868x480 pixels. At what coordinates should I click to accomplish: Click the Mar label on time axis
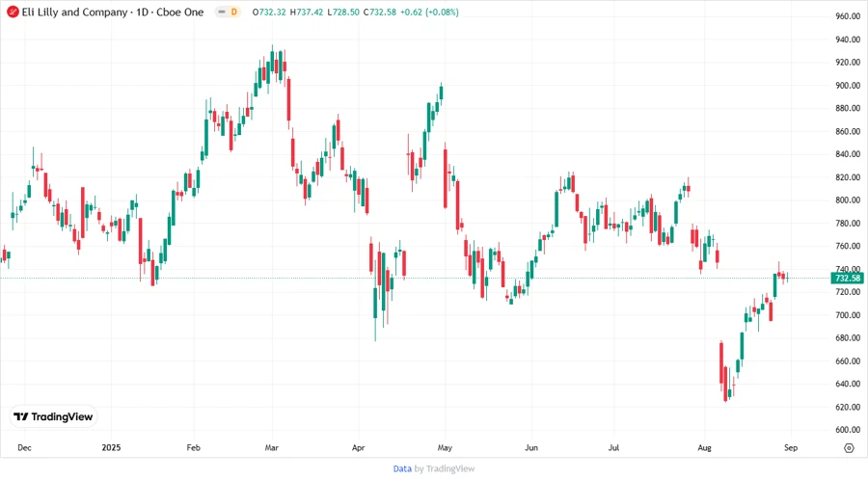[271, 448]
